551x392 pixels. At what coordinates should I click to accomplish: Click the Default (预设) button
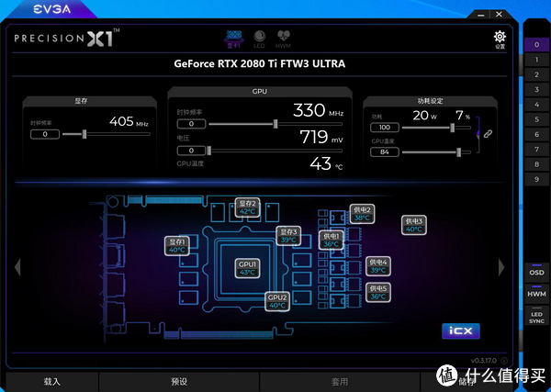[x=179, y=382]
